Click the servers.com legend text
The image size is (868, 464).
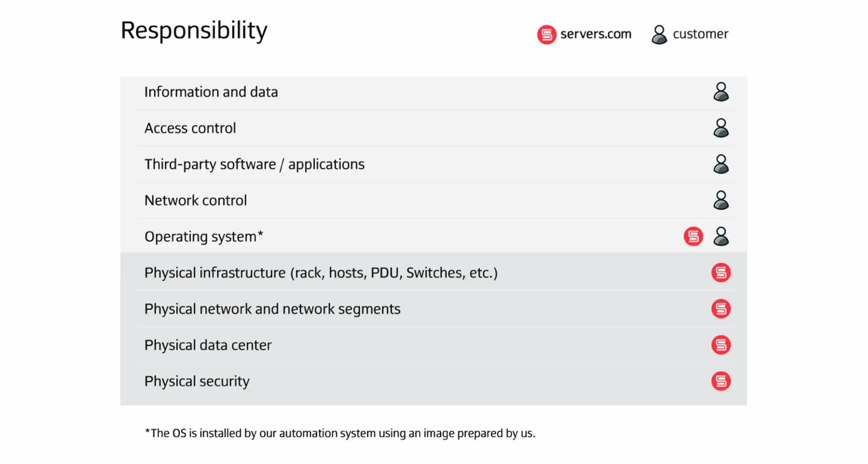(596, 34)
